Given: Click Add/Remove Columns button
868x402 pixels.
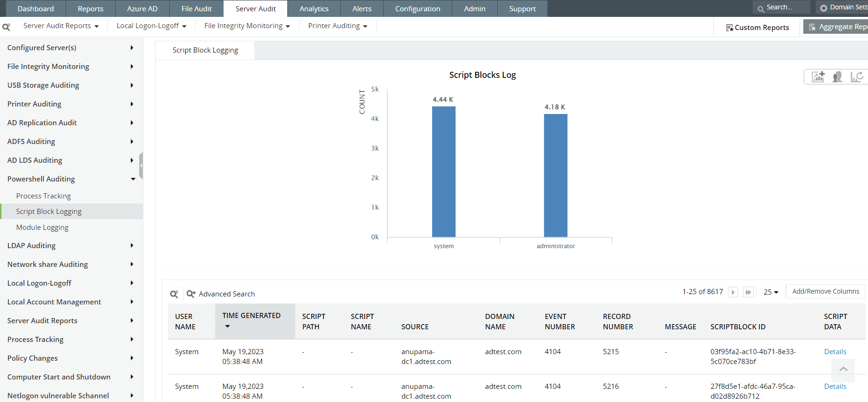Looking at the screenshot, I should [825, 291].
